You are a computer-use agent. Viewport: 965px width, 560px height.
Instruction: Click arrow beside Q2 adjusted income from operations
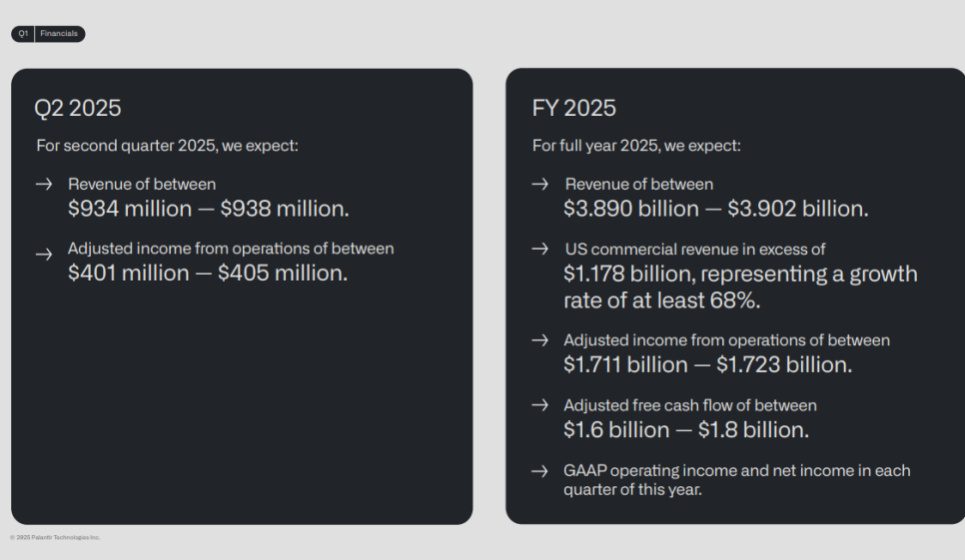[x=44, y=254]
